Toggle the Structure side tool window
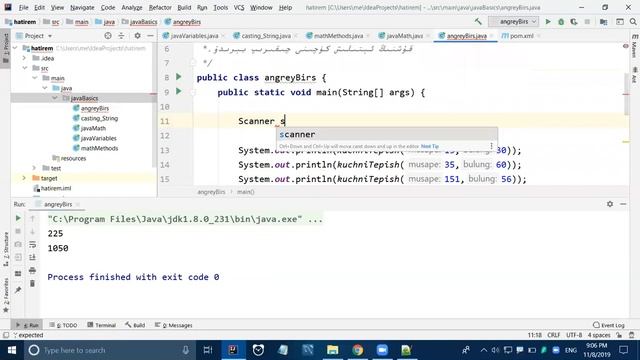 [6, 249]
